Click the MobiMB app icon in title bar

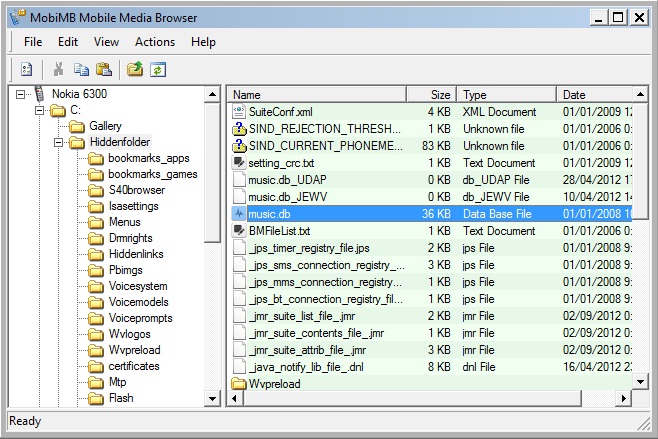[x=17, y=17]
